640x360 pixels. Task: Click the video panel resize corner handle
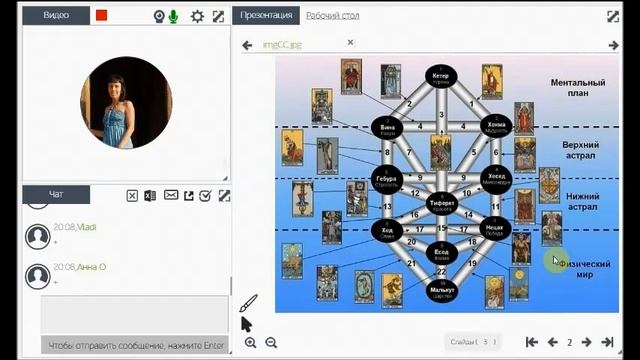tap(225, 178)
